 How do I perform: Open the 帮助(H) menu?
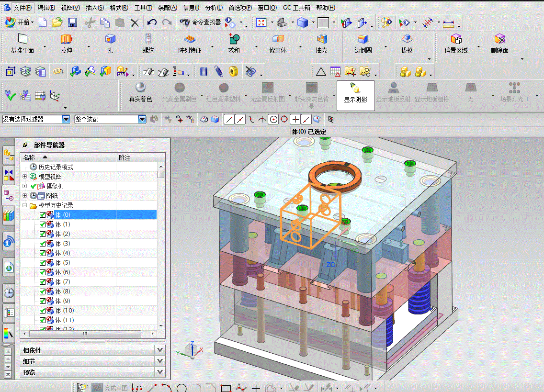tap(326, 8)
